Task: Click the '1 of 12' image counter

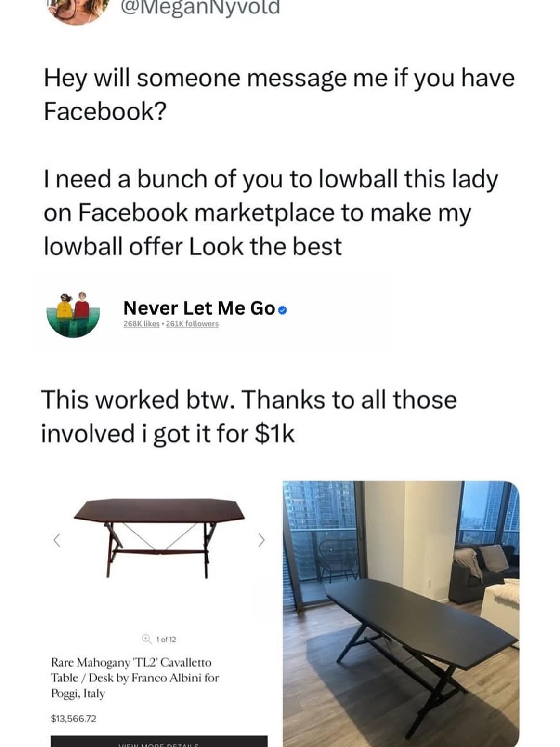Action: tap(166, 640)
